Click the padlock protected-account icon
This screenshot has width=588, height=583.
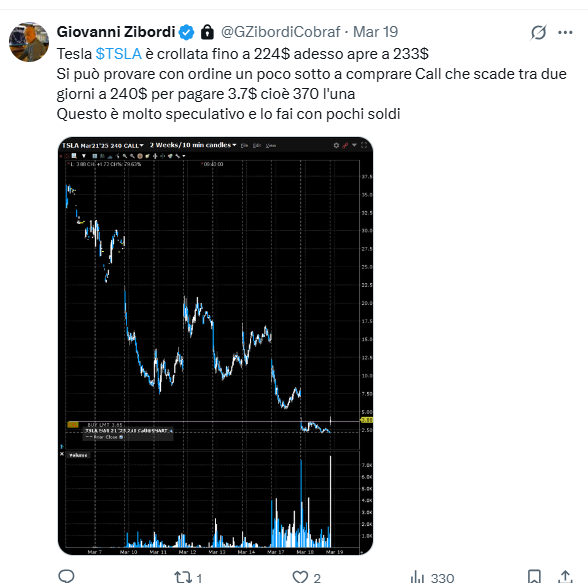(207, 32)
